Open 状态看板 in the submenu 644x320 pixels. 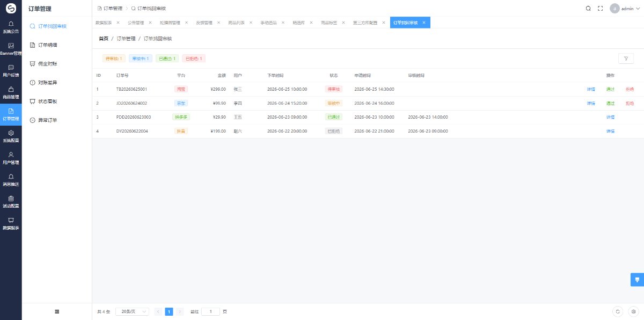point(57,101)
